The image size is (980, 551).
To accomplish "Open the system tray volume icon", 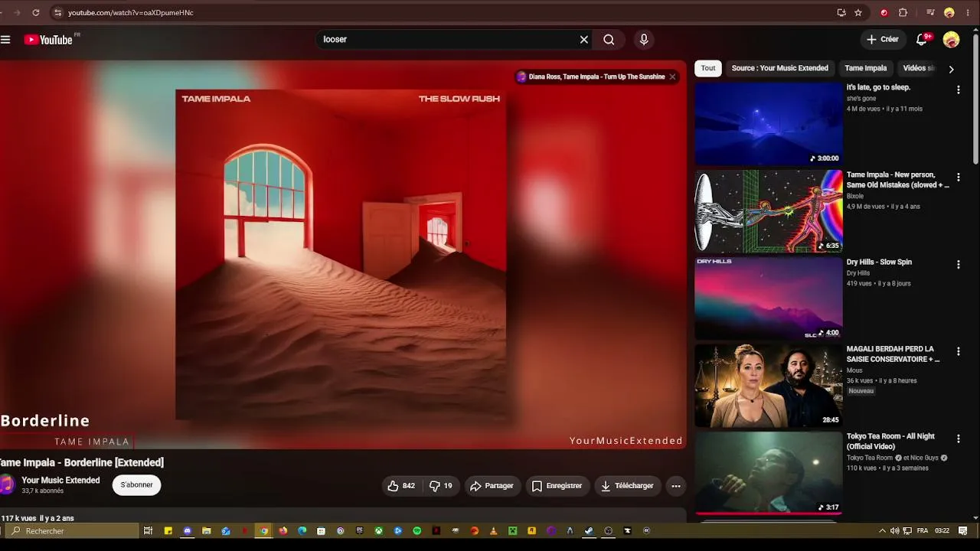I will pos(895,531).
